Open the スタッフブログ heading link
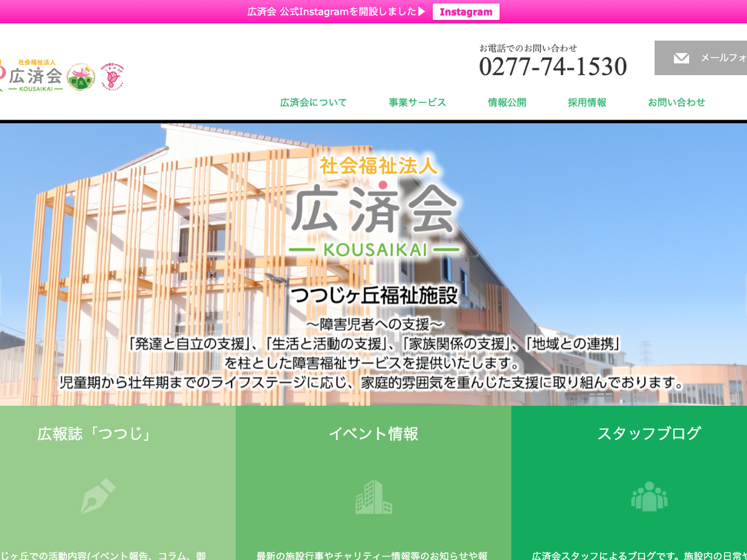Screen dimensions: 747x560 tap(649, 434)
